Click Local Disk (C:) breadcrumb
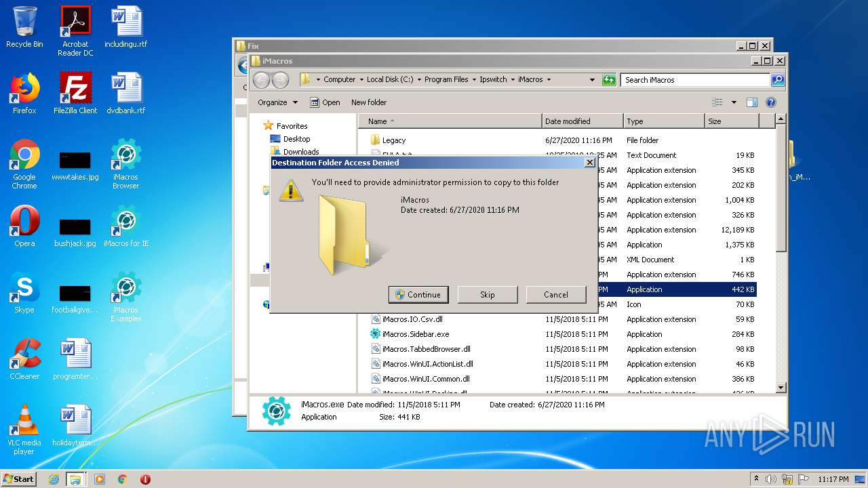The image size is (868, 488). pos(390,79)
